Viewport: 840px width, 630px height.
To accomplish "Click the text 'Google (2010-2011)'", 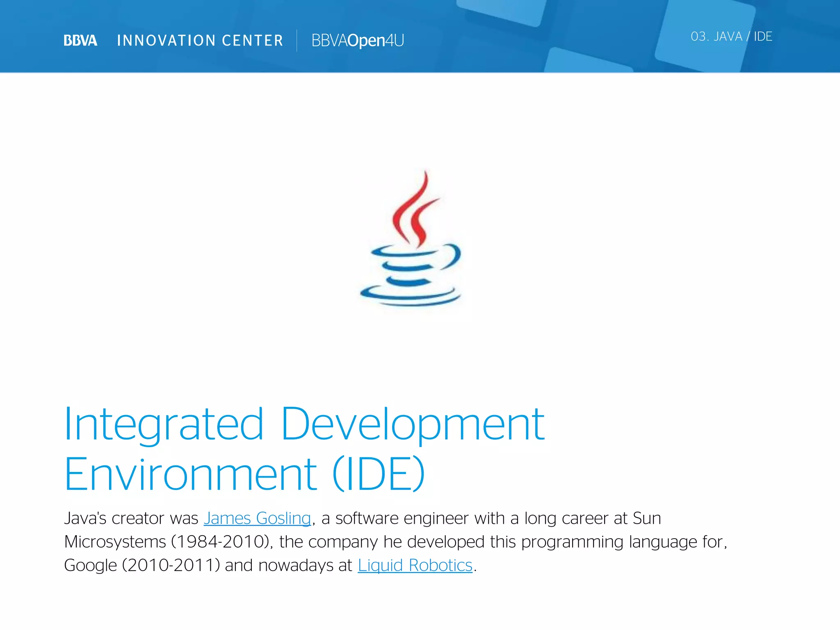I will pos(142,565).
